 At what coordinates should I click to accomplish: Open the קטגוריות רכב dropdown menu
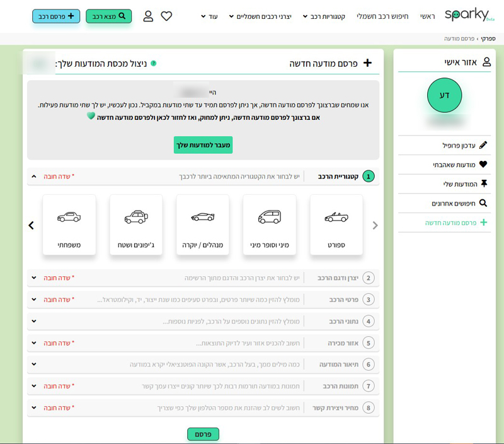click(x=323, y=16)
